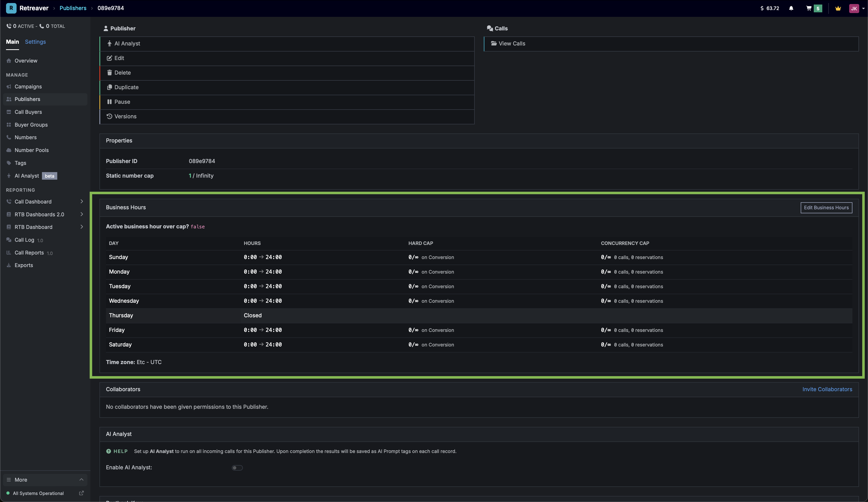Screen dimensions: 868x502
Task: Pause this publisher
Action: pos(287,102)
